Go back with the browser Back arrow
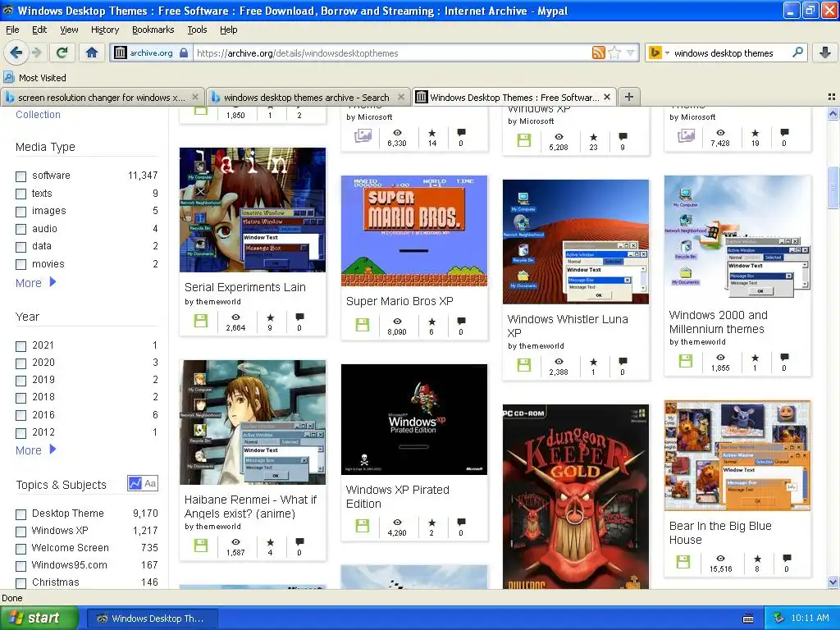 click(x=16, y=52)
